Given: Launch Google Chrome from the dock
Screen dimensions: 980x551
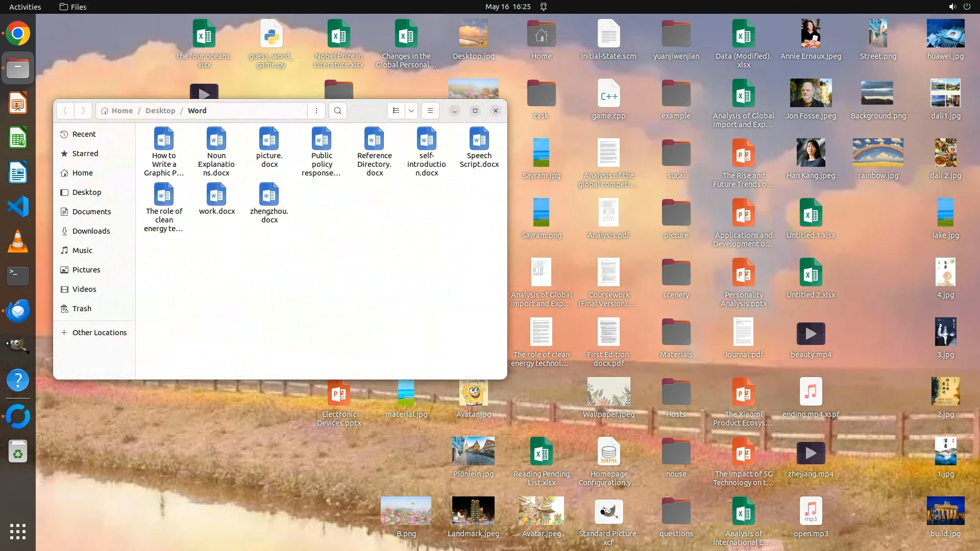Looking at the screenshot, I should click(x=18, y=34).
